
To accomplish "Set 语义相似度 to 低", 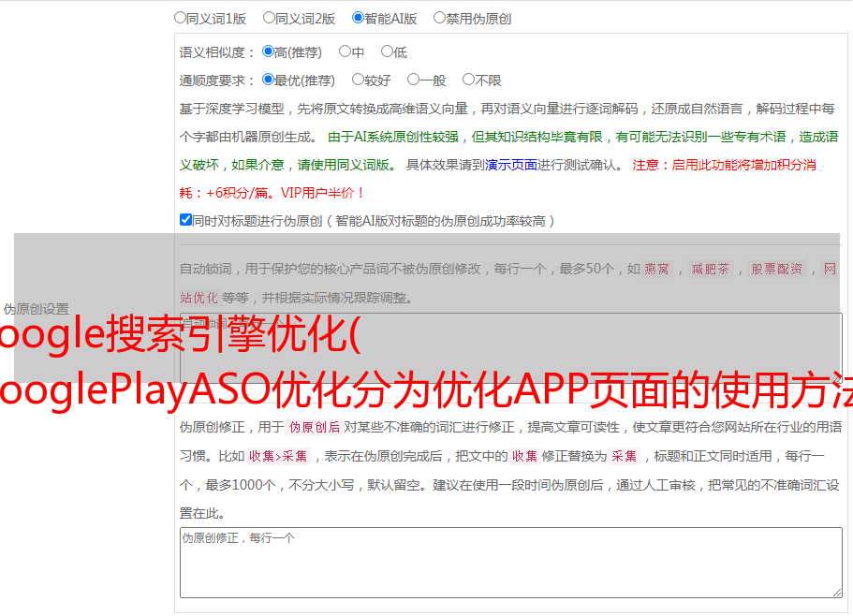I will point(387,52).
